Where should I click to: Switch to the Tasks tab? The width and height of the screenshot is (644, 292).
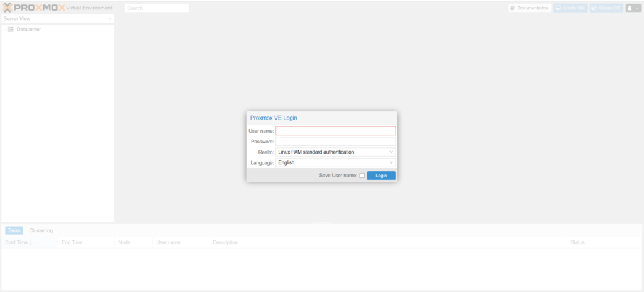pos(14,230)
